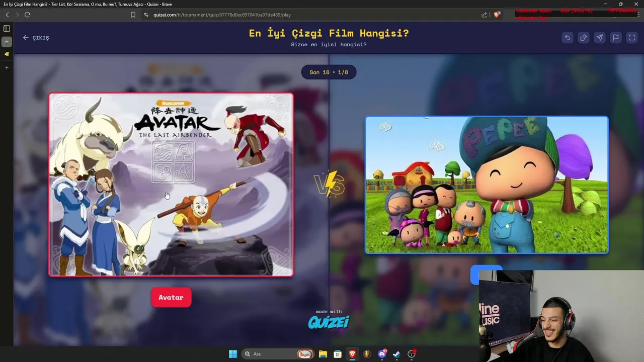
Task: Report the quiz using the flag icon
Action: click(x=615, y=38)
